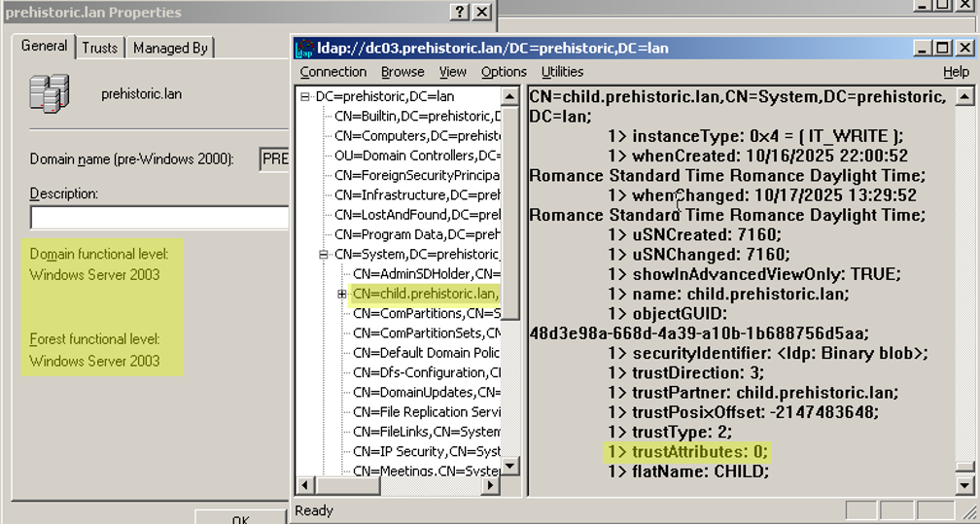The height and width of the screenshot is (525, 980).
Task: Click the Description input field
Action: click(159, 218)
